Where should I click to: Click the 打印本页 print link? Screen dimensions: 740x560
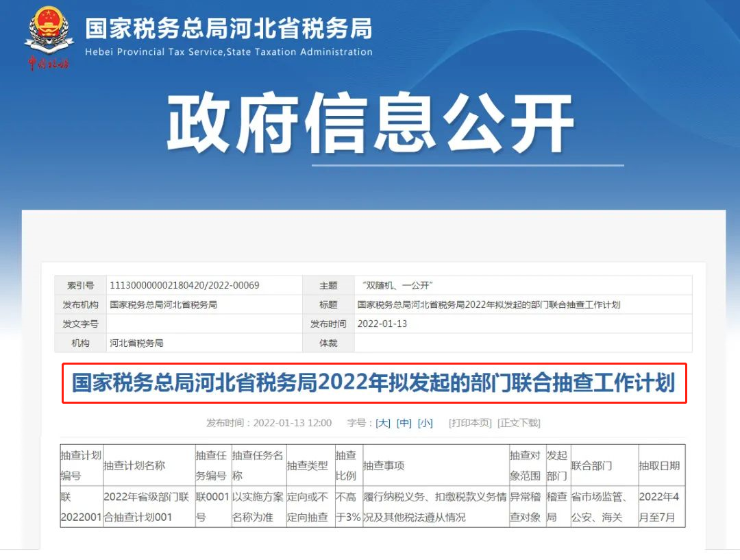[x=470, y=423]
